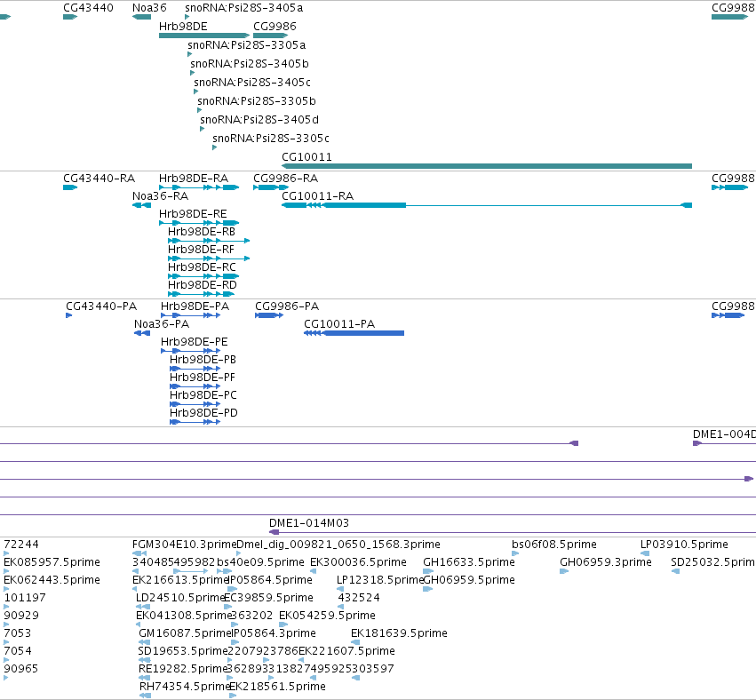Select the EK054259.5prime EST label

coord(328,615)
